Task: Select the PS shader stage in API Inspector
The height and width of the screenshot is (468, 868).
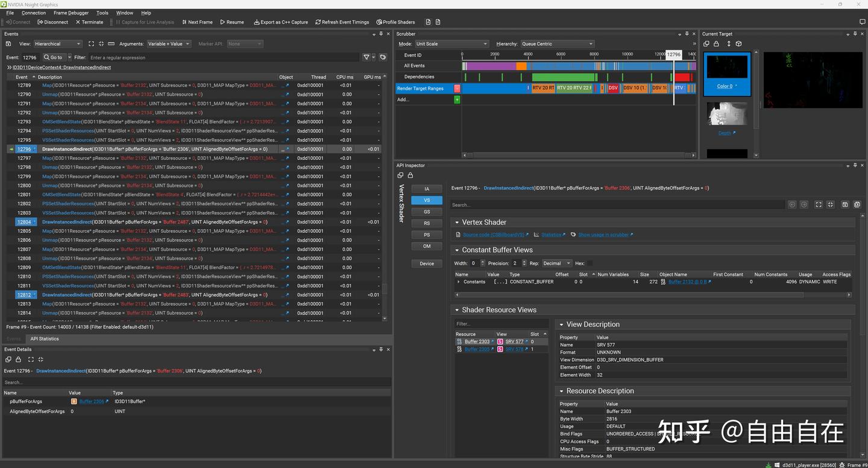Action: point(426,235)
